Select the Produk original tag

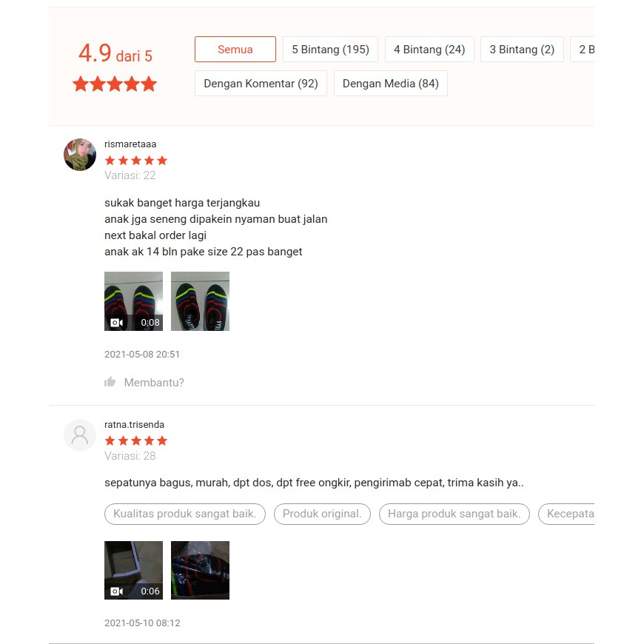(x=322, y=514)
